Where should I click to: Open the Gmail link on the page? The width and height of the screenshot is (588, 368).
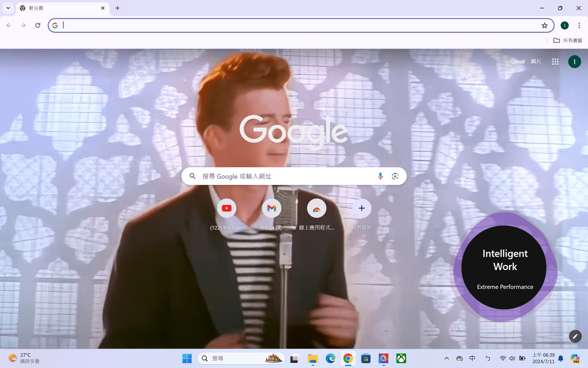pyautogui.click(x=518, y=62)
